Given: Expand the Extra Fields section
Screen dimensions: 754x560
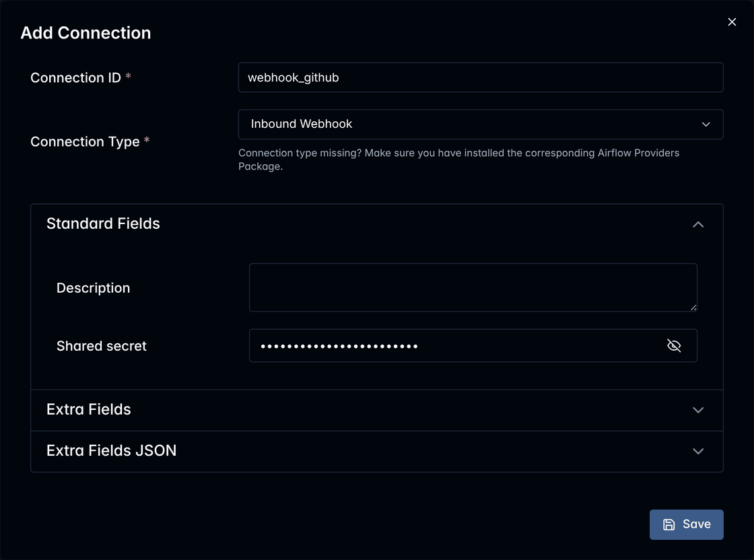Looking at the screenshot, I should point(376,410).
